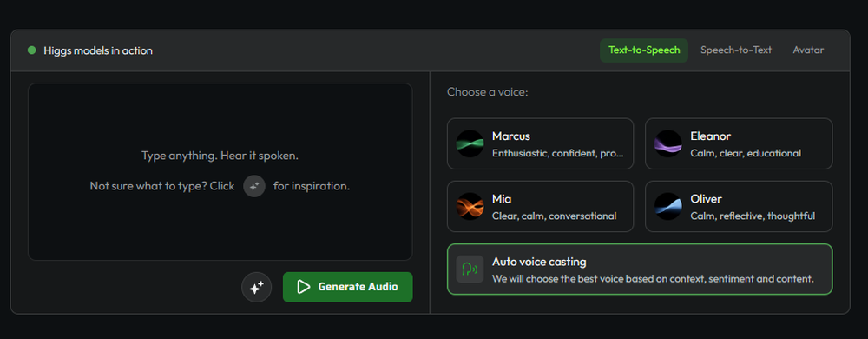Click 'Enthusiastic, confident, pro…' description

558,153
